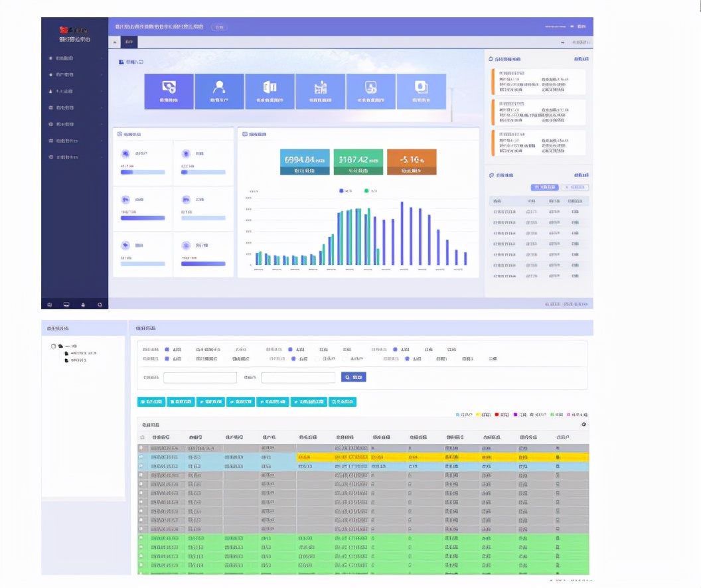Click the last quick-entry tile on the right

click(x=421, y=91)
